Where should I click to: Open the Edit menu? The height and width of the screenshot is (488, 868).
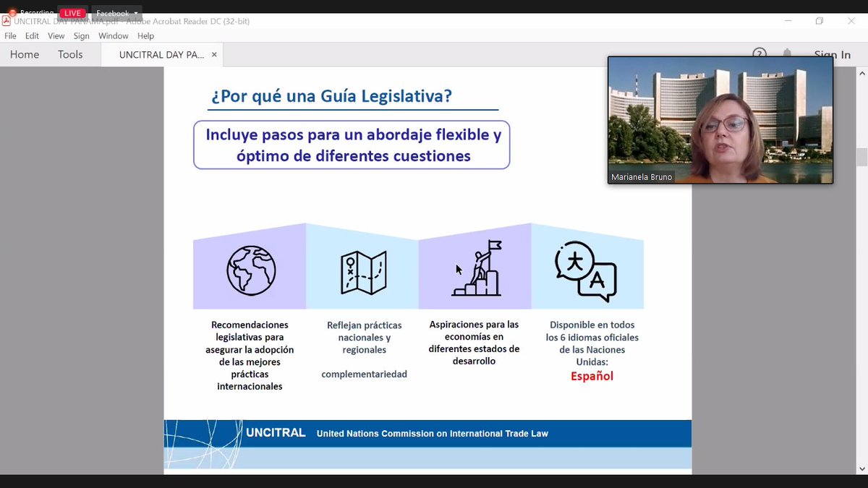tap(32, 36)
